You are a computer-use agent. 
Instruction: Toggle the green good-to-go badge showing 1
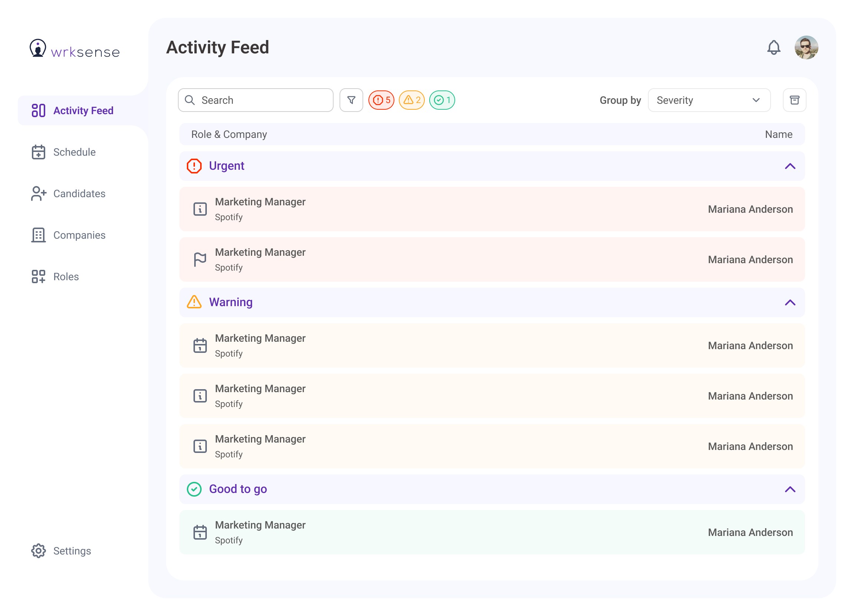pyautogui.click(x=442, y=100)
